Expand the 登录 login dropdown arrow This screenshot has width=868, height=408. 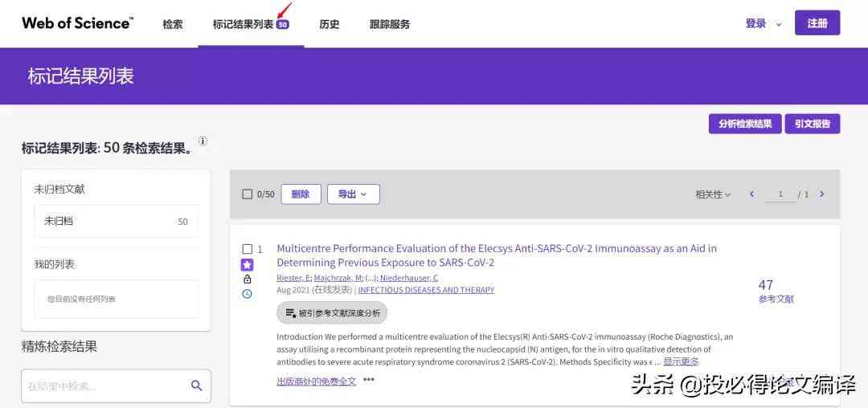click(x=779, y=24)
